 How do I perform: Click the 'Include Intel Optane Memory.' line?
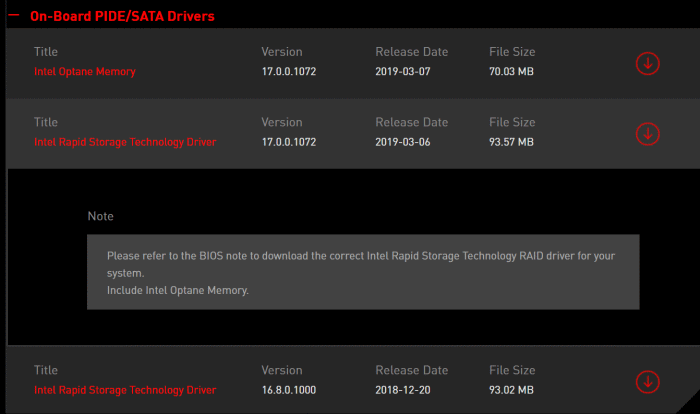[x=178, y=290]
